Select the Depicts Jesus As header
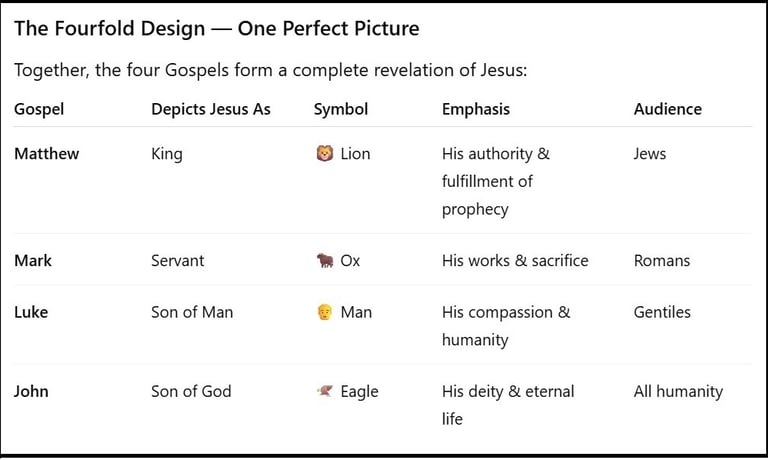 (211, 109)
